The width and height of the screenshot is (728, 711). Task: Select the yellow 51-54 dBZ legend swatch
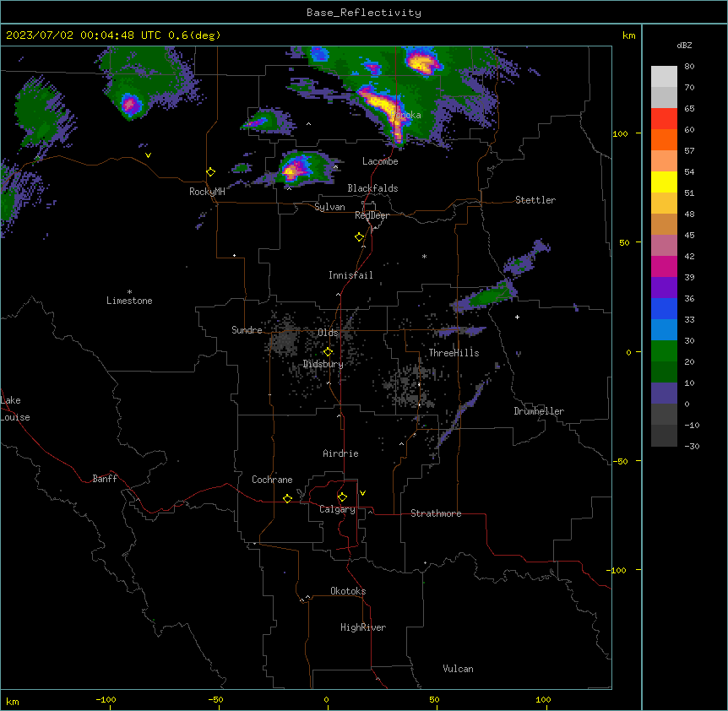point(664,182)
